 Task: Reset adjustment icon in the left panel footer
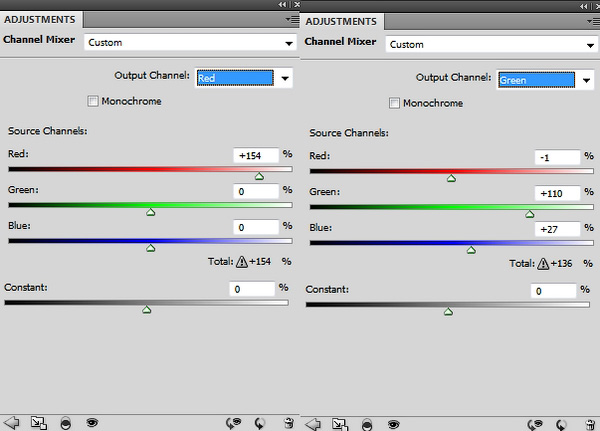pos(259,423)
